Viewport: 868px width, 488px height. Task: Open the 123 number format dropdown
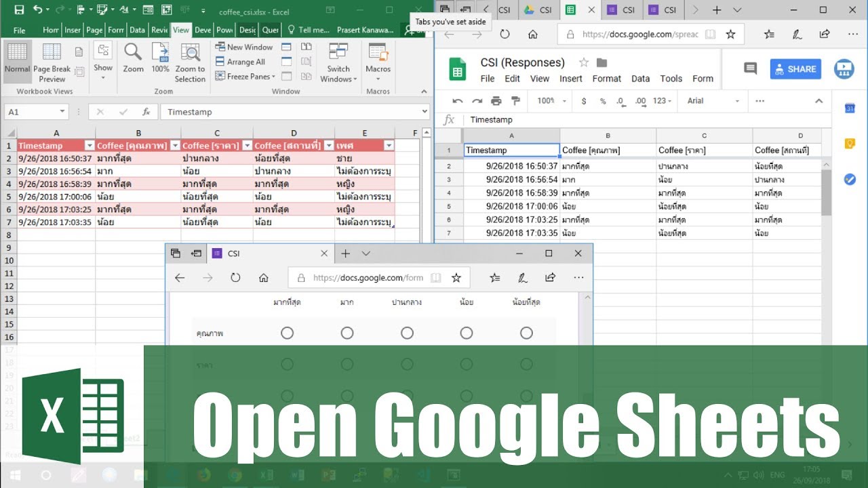pyautogui.click(x=662, y=101)
